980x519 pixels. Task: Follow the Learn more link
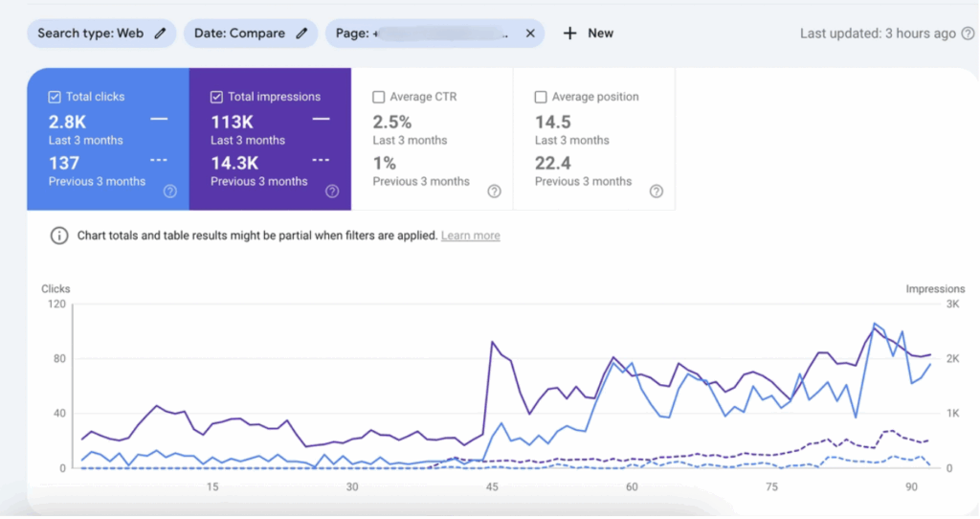tap(470, 236)
